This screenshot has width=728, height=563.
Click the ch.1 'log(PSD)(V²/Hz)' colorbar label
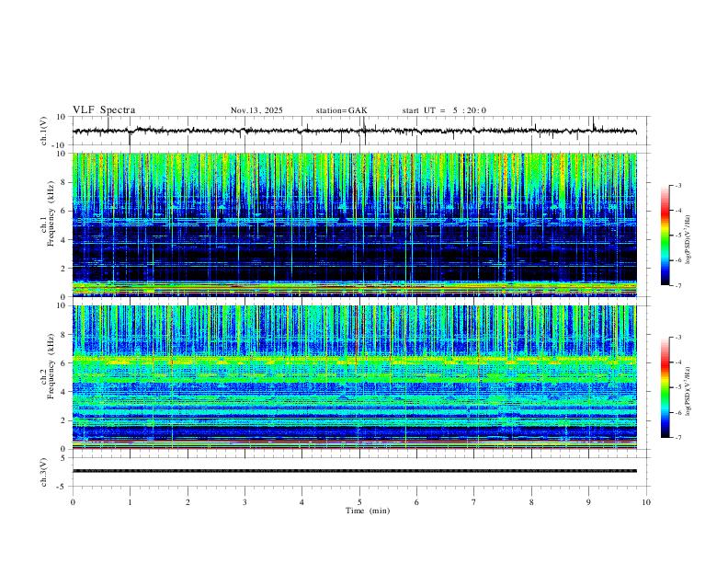688,240
